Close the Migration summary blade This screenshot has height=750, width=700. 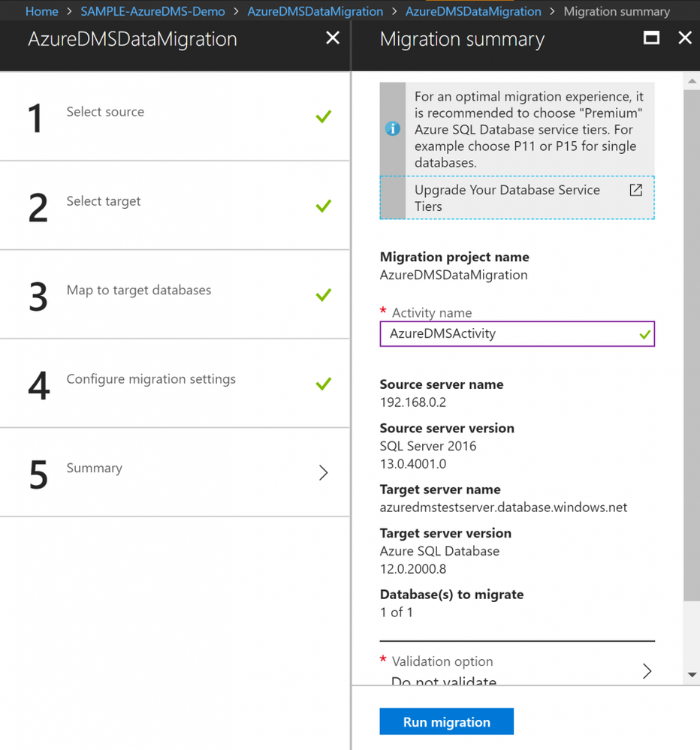click(x=685, y=38)
